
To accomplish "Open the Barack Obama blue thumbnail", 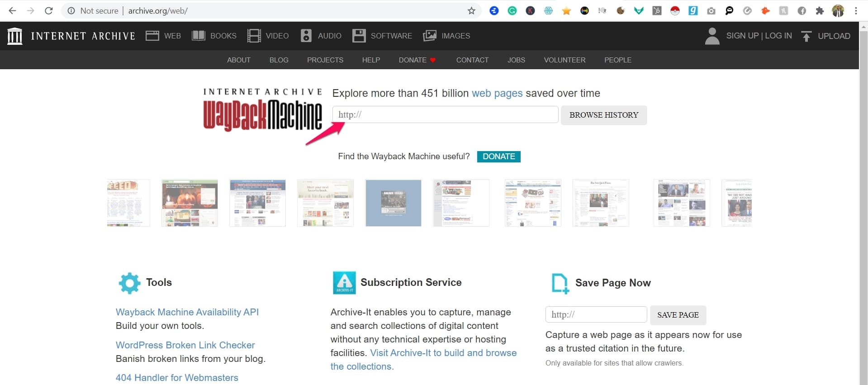I will pos(393,203).
